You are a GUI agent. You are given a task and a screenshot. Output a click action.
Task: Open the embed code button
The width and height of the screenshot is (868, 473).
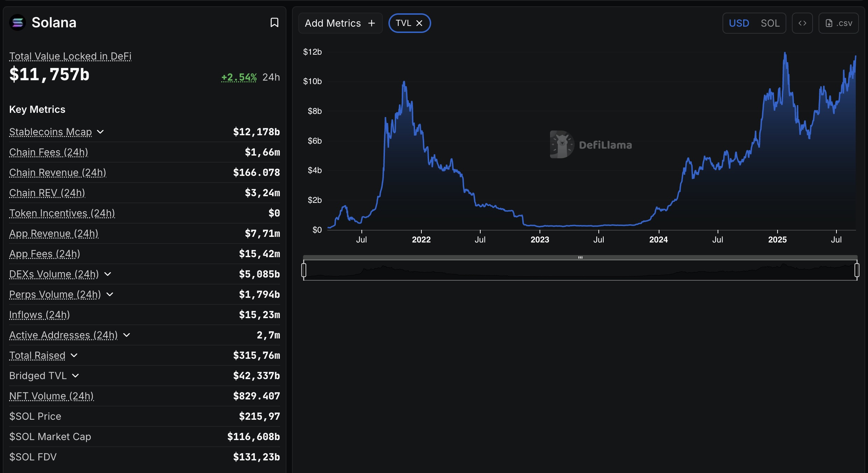click(802, 23)
